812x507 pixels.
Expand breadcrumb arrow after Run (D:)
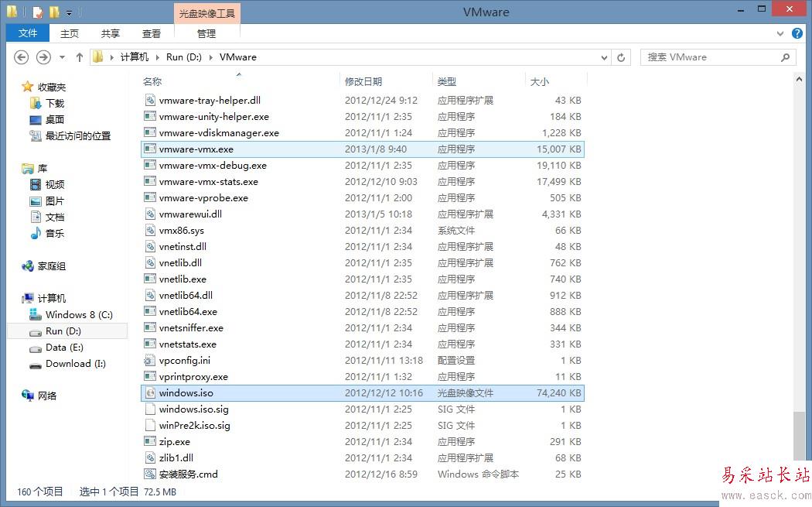point(211,57)
